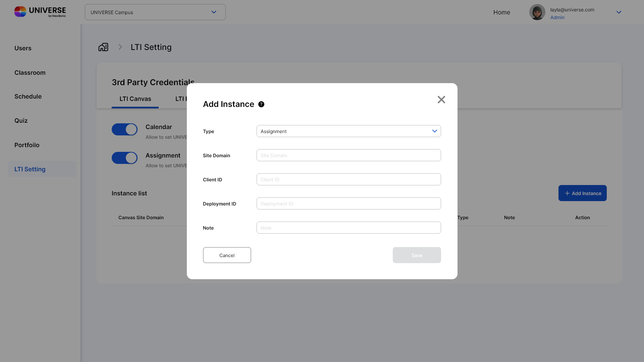This screenshot has width=644, height=362.
Task: Click the Deployment ID input field
Action: pyautogui.click(x=348, y=203)
